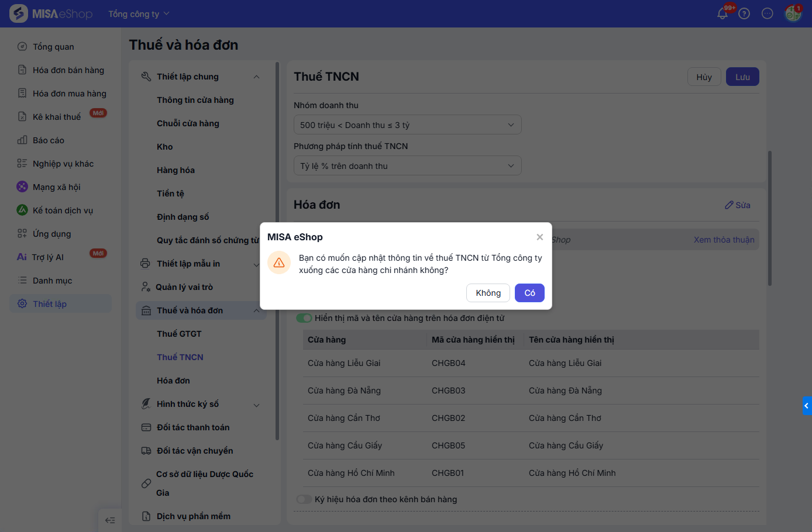Select Chuỗi cửa hàng menu item
812x532 pixels.
click(188, 123)
